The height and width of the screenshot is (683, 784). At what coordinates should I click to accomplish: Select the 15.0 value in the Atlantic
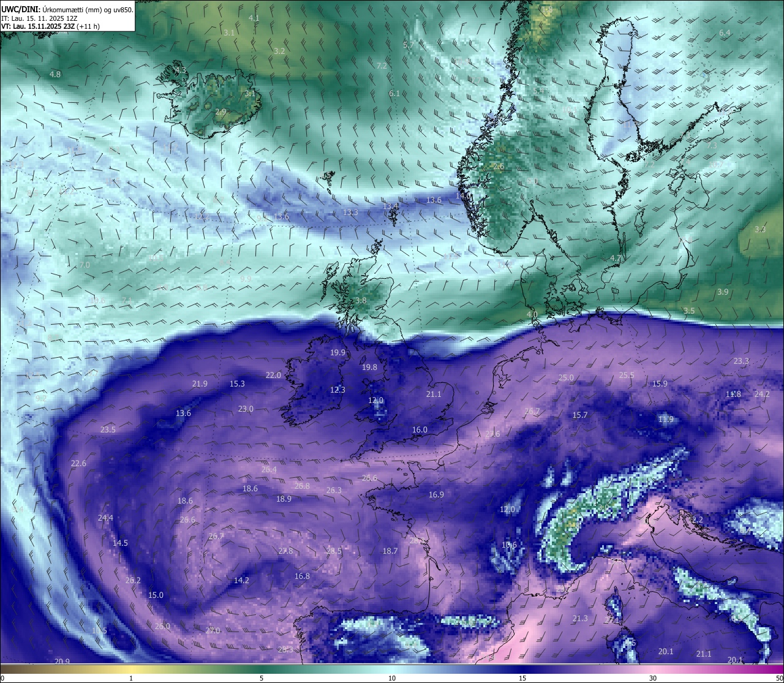[x=156, y=595]
